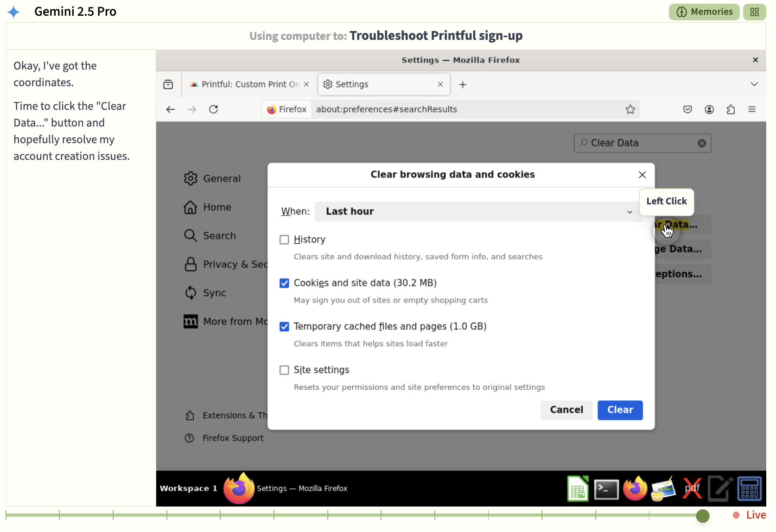776x532 pixels.
Task: Launch the spreadsheet app from the taskbar
Action: [x=578, y=489]
